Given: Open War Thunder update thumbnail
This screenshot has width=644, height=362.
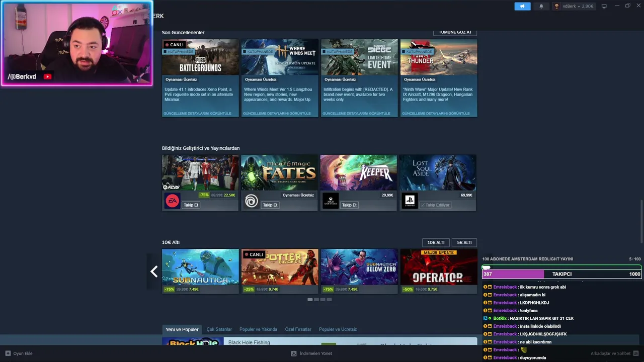Looking at the screenshot, I should [x=439, y=57].
